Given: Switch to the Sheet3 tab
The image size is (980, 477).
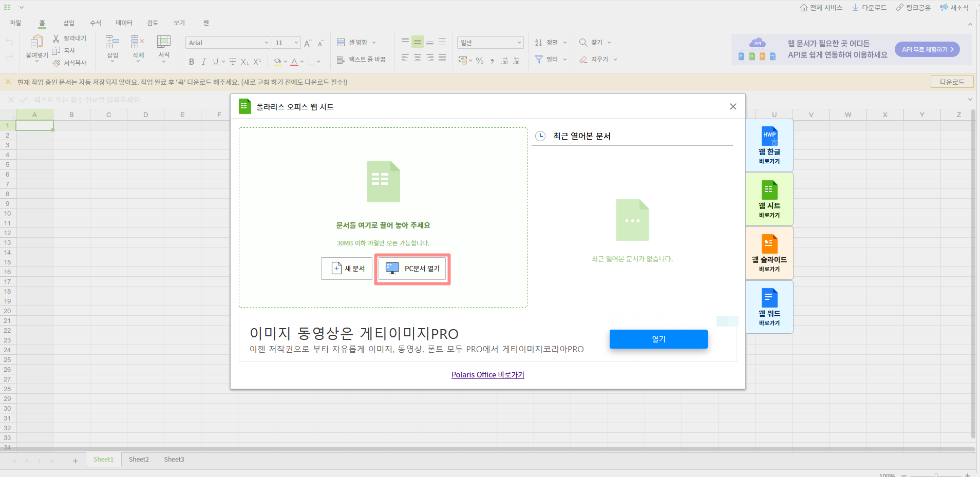Looking at the screenshot, I should point(174,460).
